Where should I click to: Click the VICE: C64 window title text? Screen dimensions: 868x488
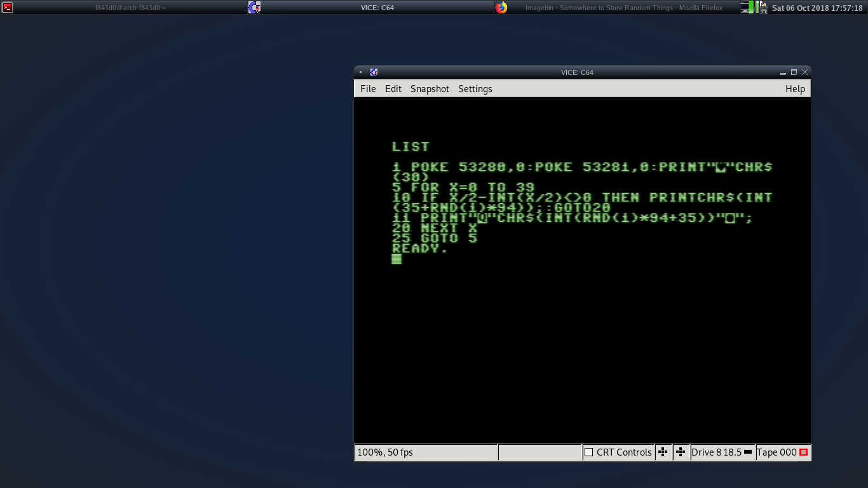577,72
